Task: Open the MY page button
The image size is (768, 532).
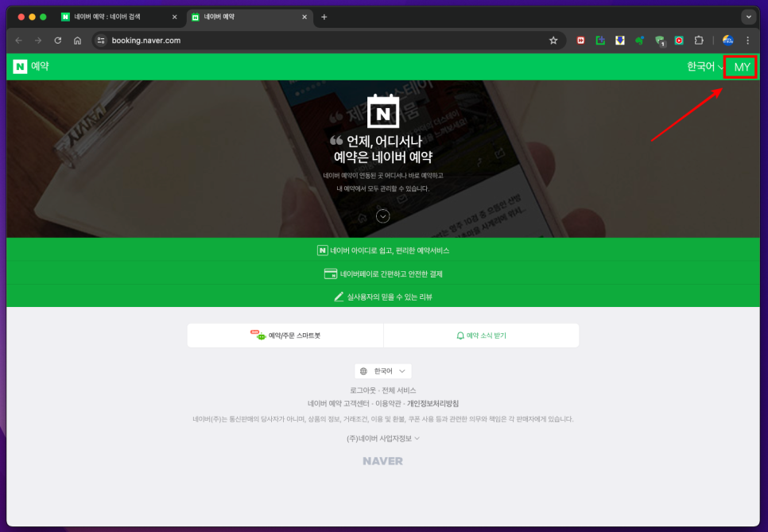Action: [x=742, y=67]
